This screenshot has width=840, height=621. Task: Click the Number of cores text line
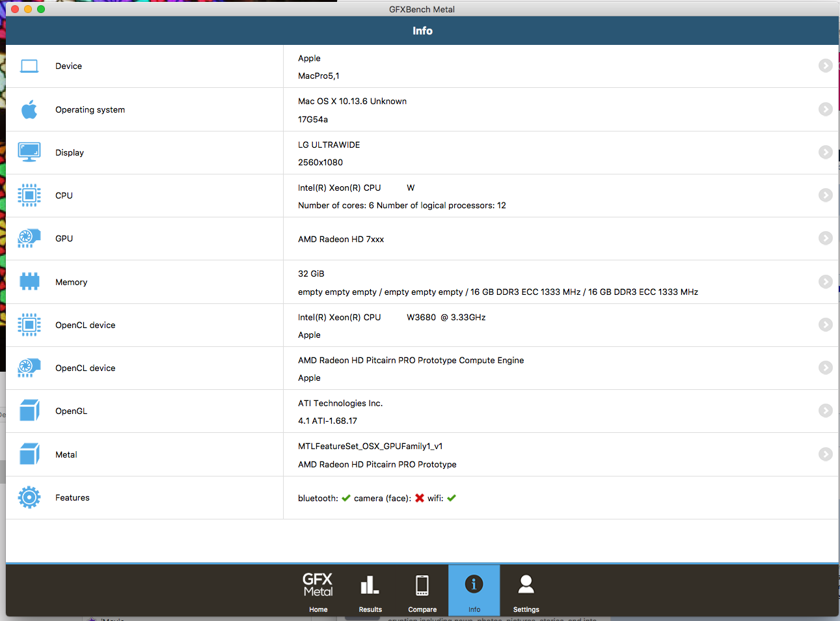coord(402,205)
